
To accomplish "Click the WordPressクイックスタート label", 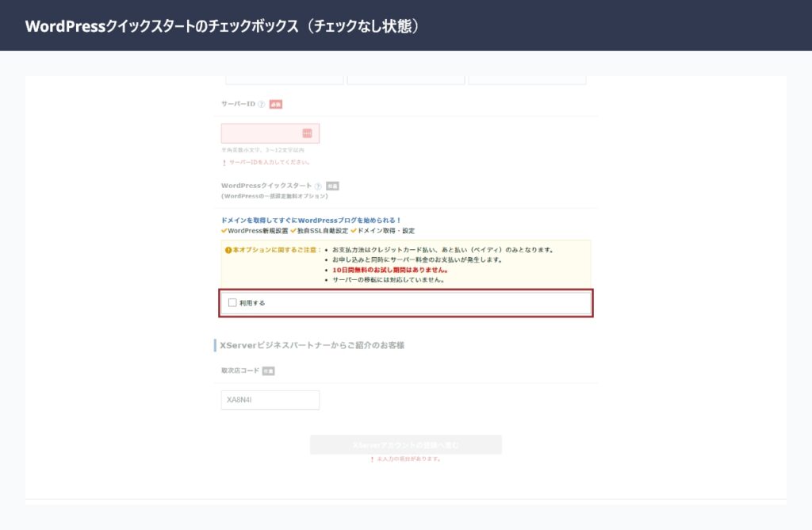I will point(266,186).
